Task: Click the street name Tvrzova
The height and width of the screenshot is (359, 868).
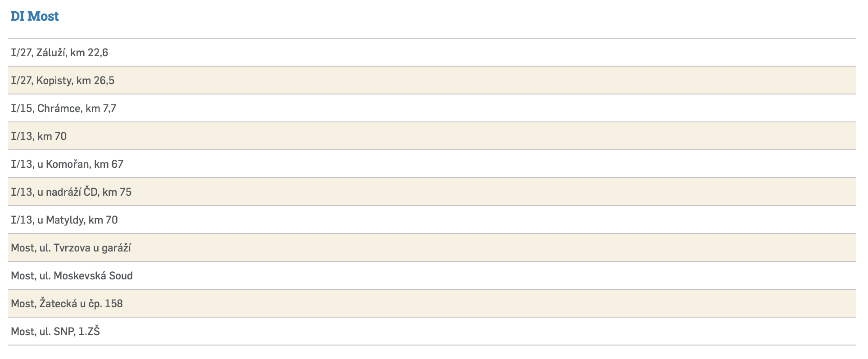Action: coord(72,248)
